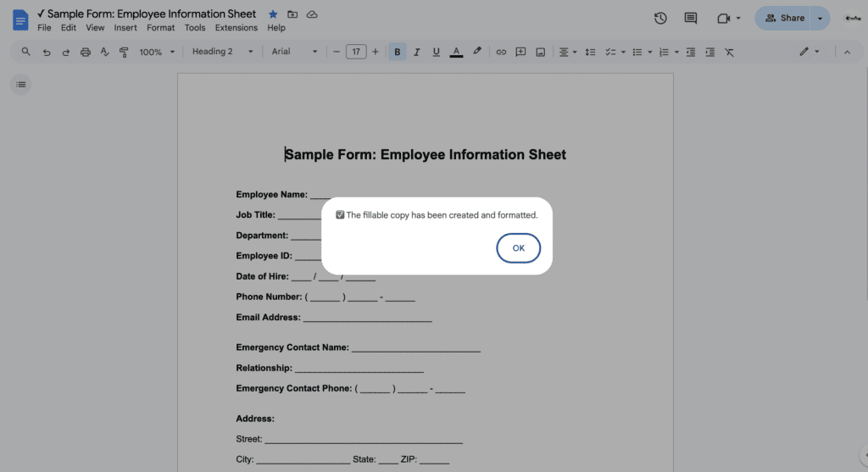Click the clear formatting icon

tap(729, 52)
